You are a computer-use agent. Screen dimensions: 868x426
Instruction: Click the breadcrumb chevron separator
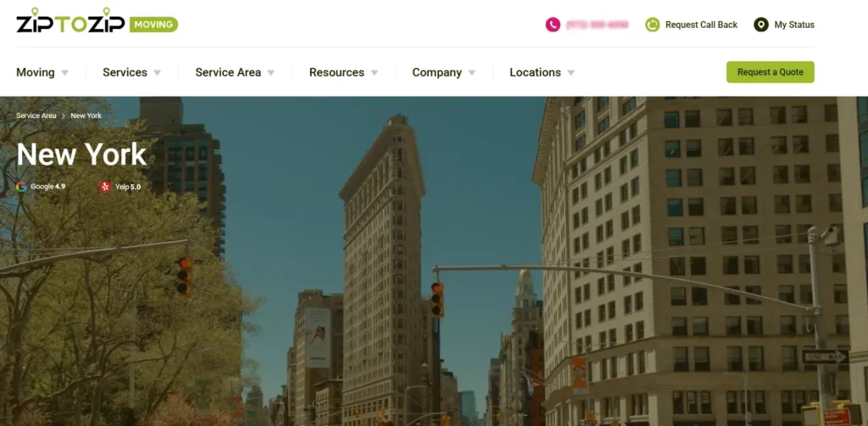click(x=64, y=116)
